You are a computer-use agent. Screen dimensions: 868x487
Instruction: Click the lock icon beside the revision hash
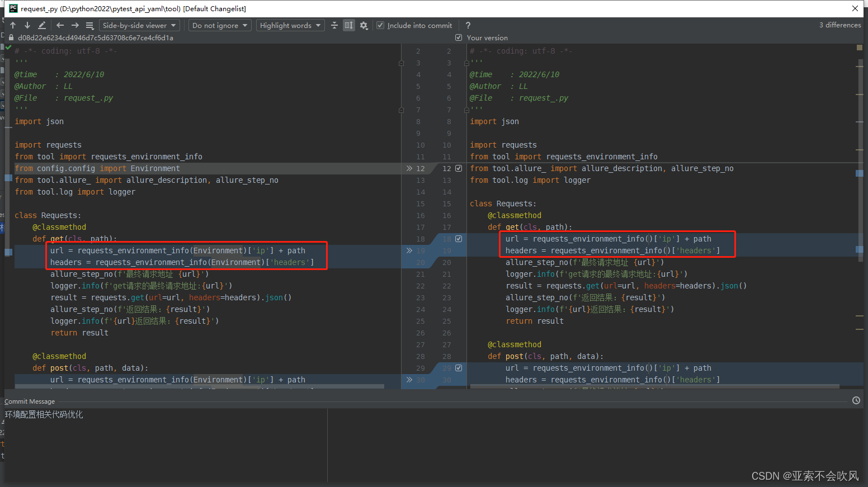[11, 37]
